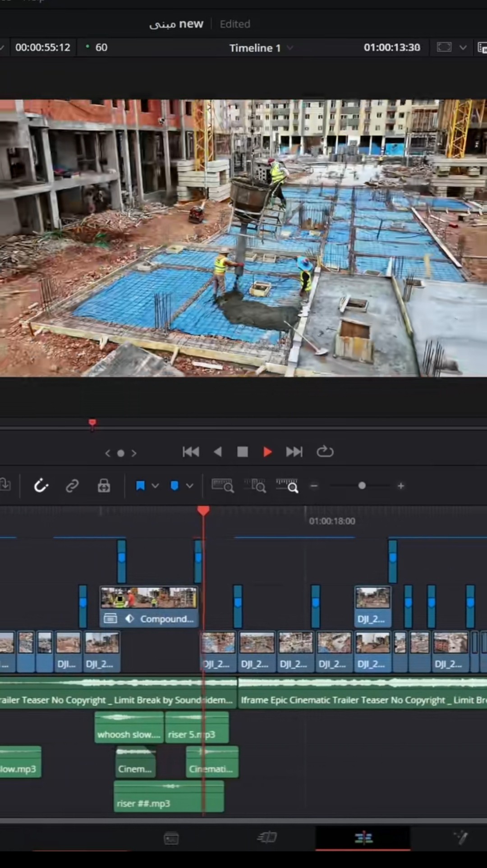Select the Cinem... audio clip
Viewport: 487px width, 868px height.
point(136,762)
